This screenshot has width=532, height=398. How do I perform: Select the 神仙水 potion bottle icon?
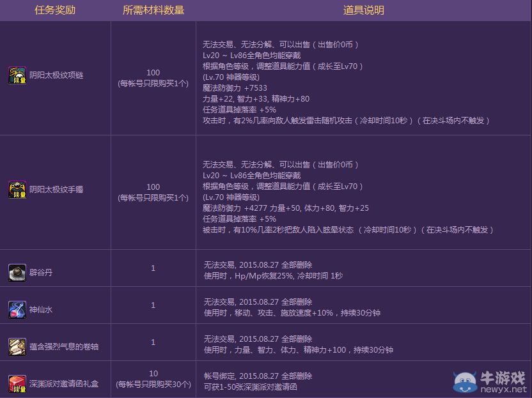point(17,309)
